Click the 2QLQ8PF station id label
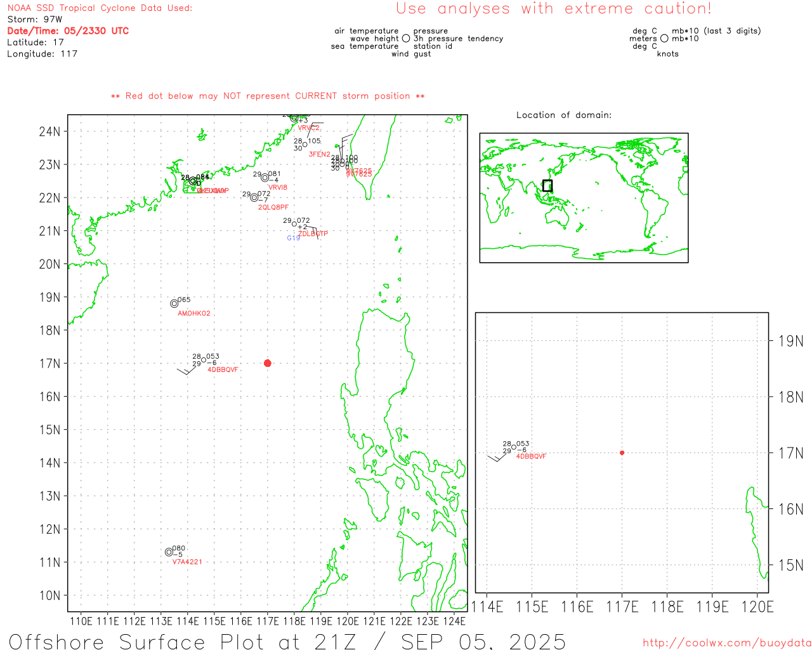The height and width of the screenshot is (650, 812). coord(273,208)
